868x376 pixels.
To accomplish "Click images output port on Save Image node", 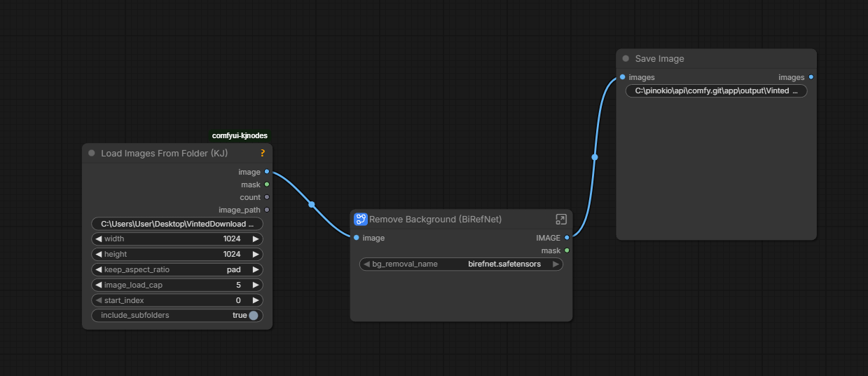I will pyautogui.click(x=811, y=77).
